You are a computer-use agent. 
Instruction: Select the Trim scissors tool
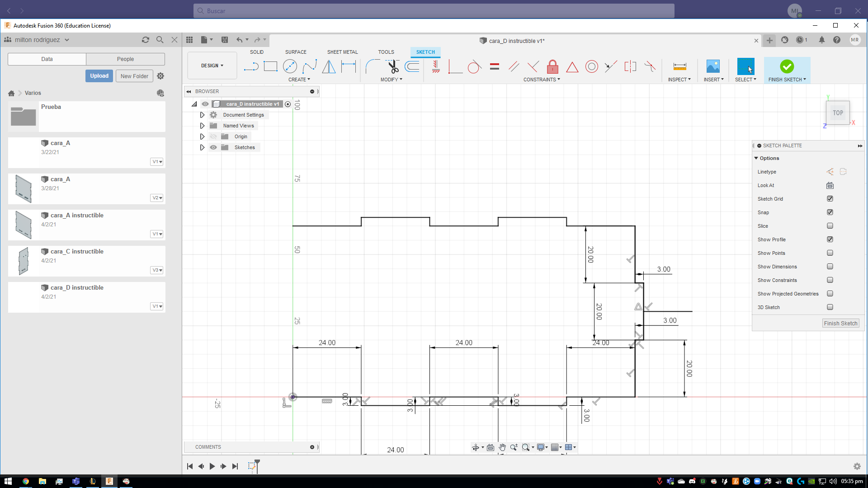[x=392, y=67]
